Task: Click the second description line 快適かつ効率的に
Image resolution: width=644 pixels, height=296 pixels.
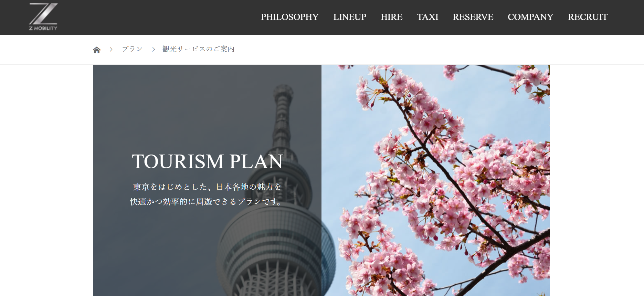Action: click(207, 202)
